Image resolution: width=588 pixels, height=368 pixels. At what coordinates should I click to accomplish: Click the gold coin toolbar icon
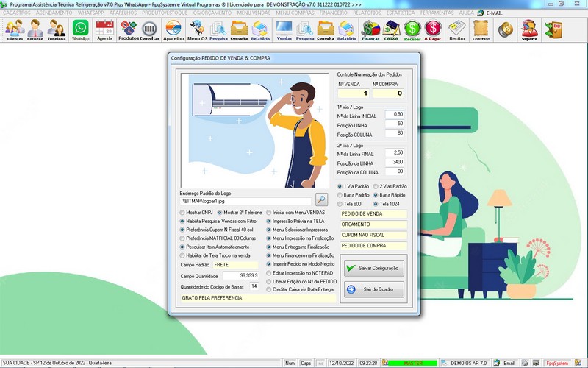(x=506, y=29)
